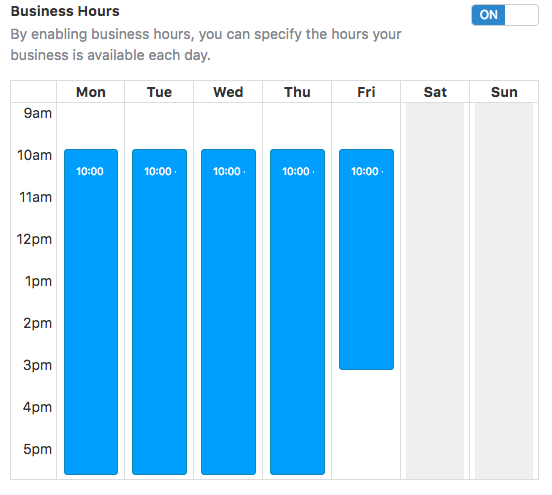Toggle the Business Hours ON switch
Screen dimensions: 552x495
tap(504, 15)
